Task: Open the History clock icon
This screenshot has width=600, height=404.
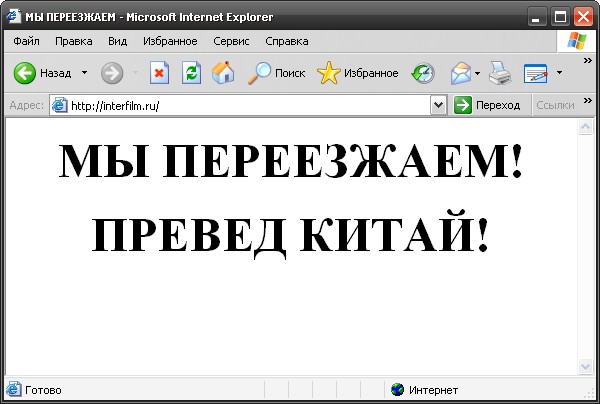Action: (x=423, y=73)
